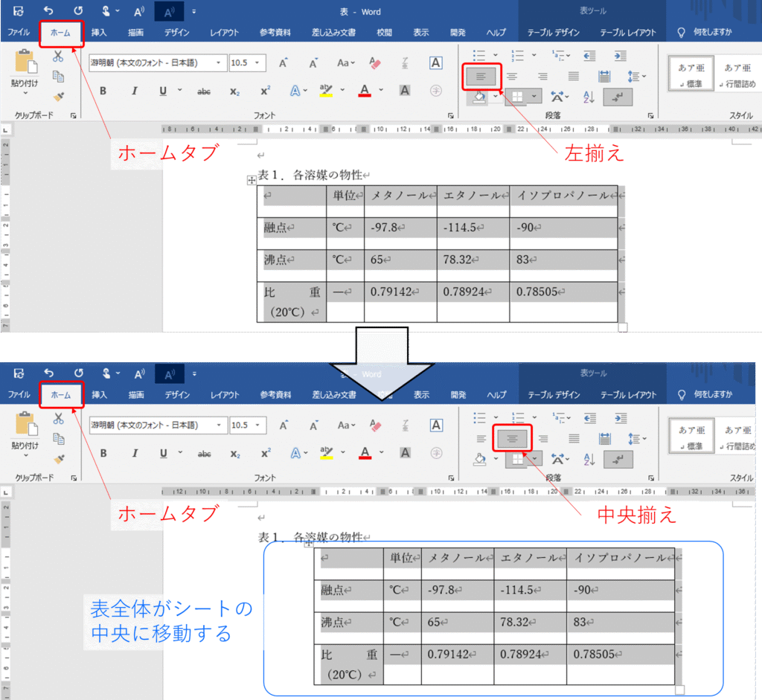Click the center-align button in the lower ribbon
This screenshot has height=700, width=762.
[x=512, y=439]
